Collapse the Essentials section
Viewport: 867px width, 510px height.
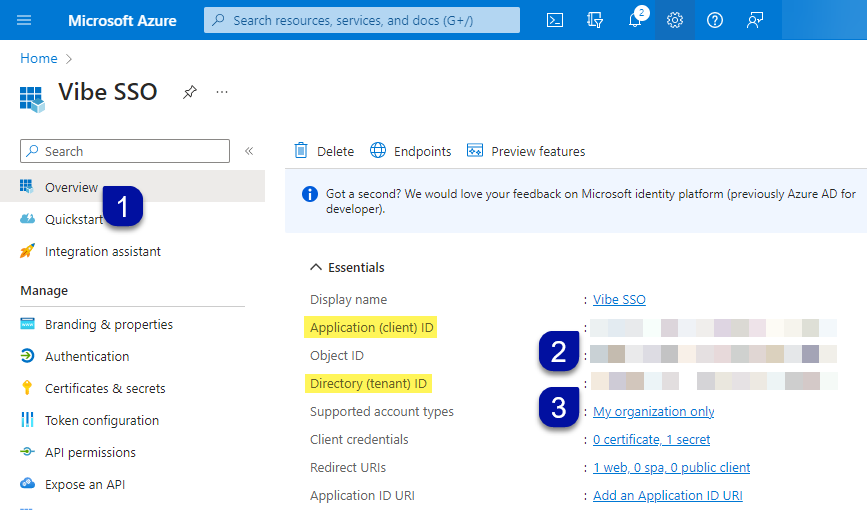(316, 267)
